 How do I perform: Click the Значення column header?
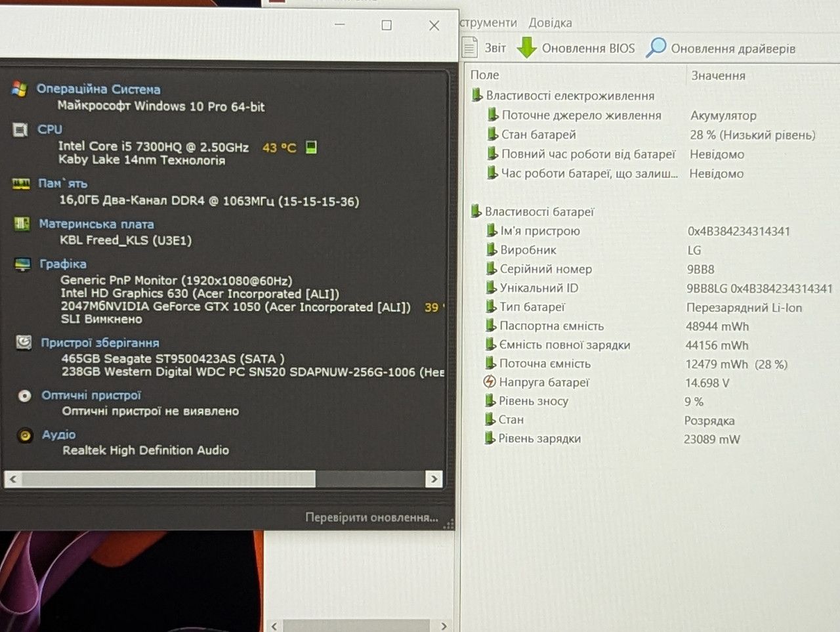pyautogui.click(x=719, y=75)
